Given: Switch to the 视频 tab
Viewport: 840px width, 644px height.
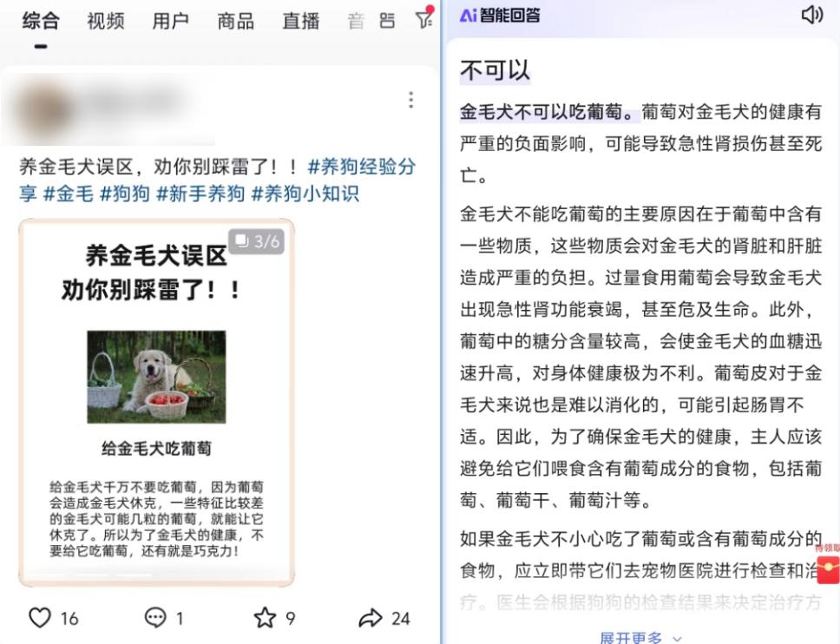Looking at the screenshot, I should point(106,22).
